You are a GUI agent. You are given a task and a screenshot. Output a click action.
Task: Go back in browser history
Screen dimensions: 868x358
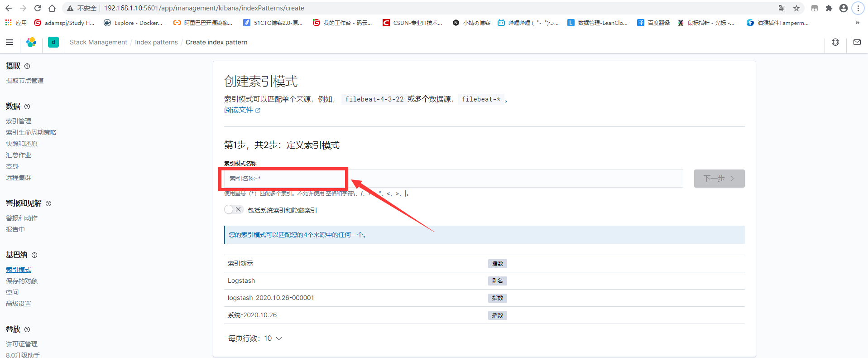click(x=9, y=8)
